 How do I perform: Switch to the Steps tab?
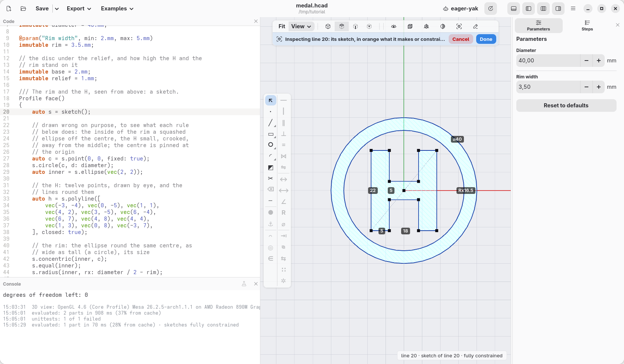[587, 26]
